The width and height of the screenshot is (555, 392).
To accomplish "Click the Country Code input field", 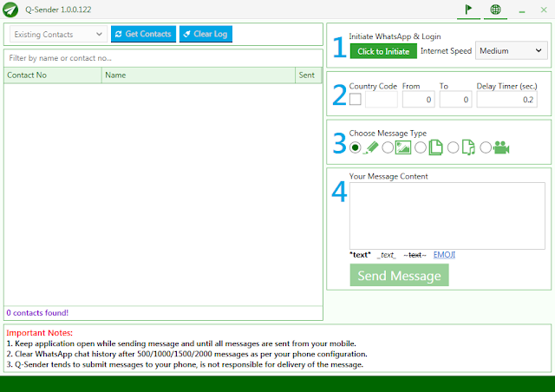I will coord(382,99).
